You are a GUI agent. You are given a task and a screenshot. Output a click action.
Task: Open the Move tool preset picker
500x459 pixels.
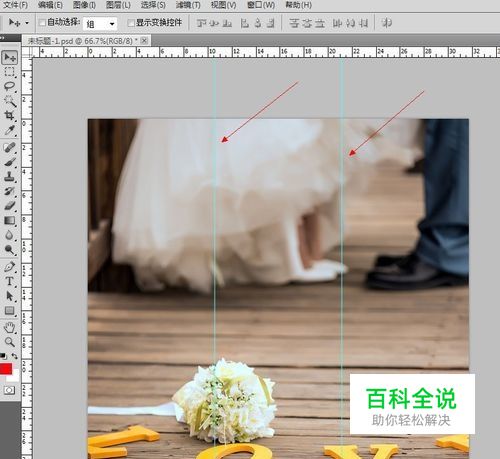[x=27, y=23]
